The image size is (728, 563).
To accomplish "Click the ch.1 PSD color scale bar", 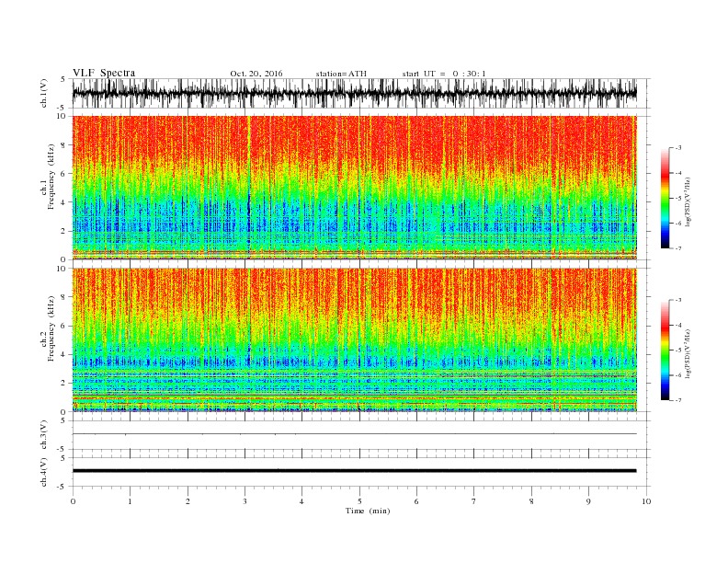I will (x=665, y=198).
